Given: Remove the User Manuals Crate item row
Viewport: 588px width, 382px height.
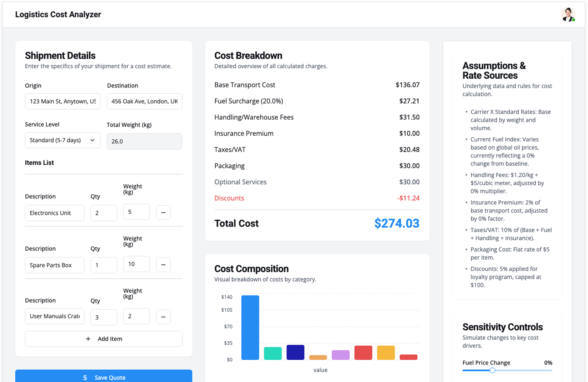Looking at the screenshot, I should 163,317.
